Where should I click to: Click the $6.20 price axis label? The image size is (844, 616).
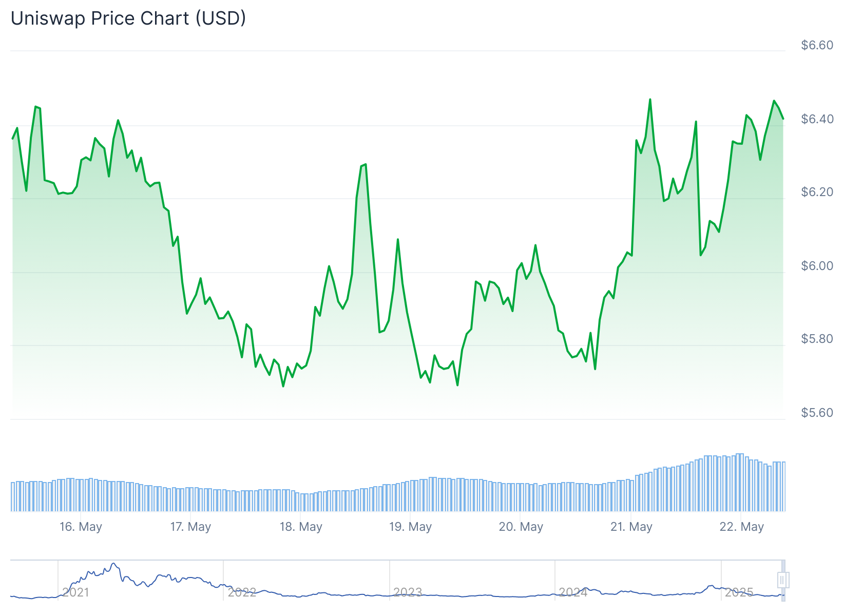point(817,192)
